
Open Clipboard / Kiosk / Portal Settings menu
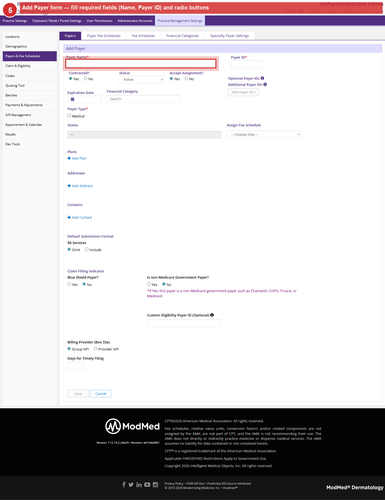pyautogui.click(x=57, y=21)
